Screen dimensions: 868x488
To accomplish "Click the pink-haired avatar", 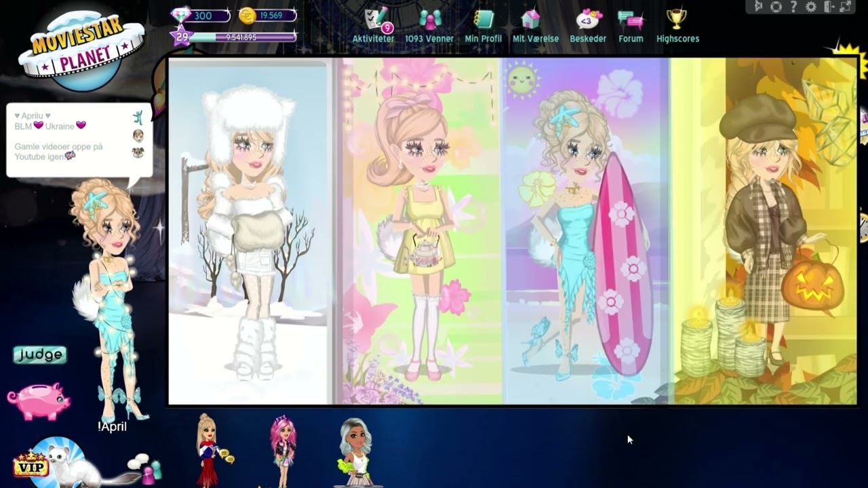I will click(284, 451).
